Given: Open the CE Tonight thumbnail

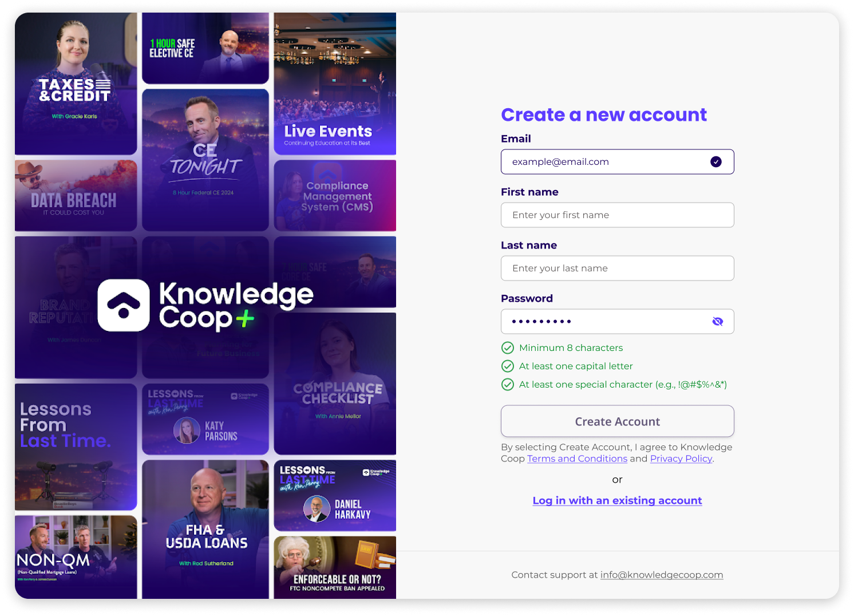Looking at the screenshot, I should (205, 160).
